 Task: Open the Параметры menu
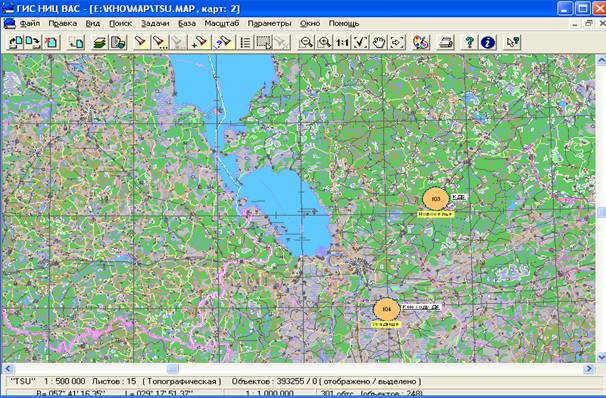[x=269, y=24]
